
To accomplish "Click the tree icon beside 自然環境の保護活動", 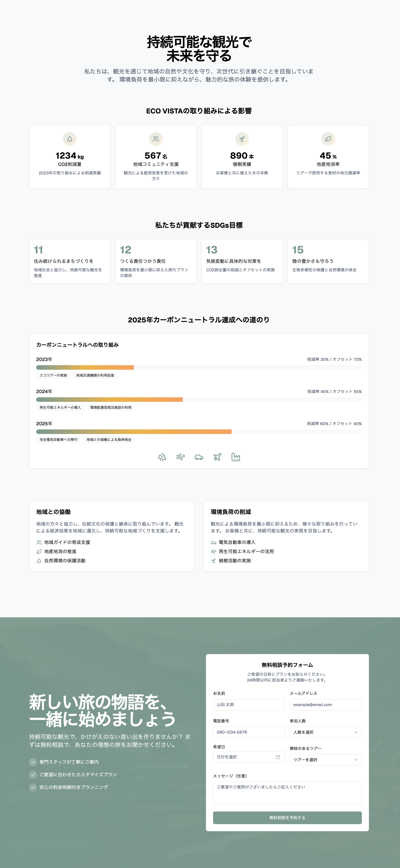I will [x=39, y=561].
